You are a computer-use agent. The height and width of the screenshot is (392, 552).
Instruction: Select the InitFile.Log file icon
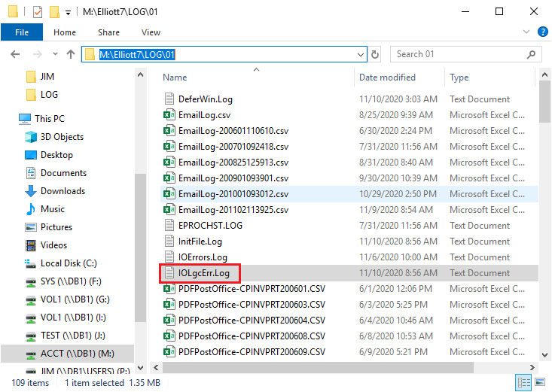pos(169,241)
